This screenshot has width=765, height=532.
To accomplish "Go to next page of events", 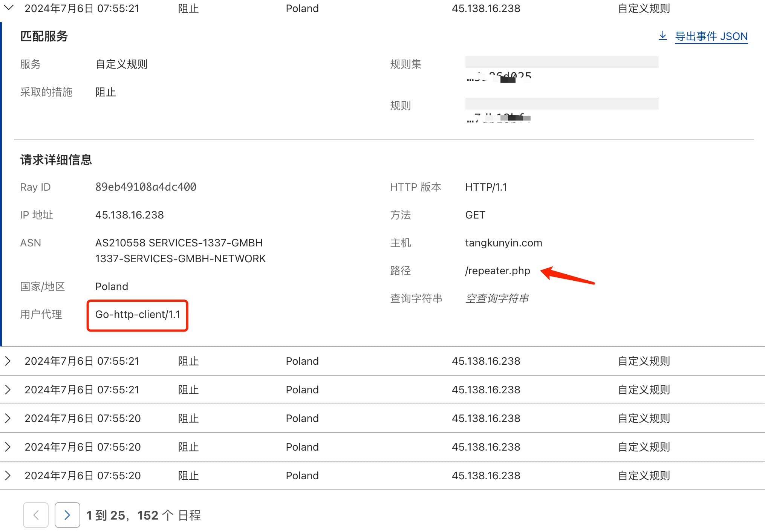I will click(67, 515).
